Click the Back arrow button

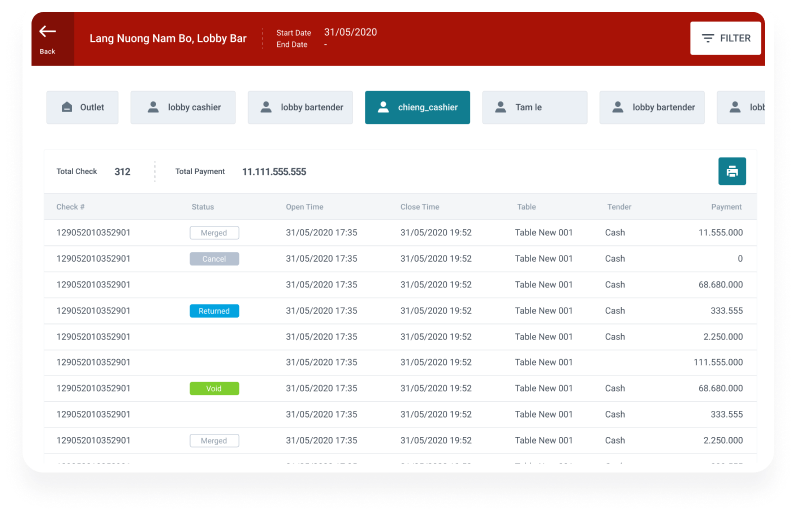coord(49,38)
